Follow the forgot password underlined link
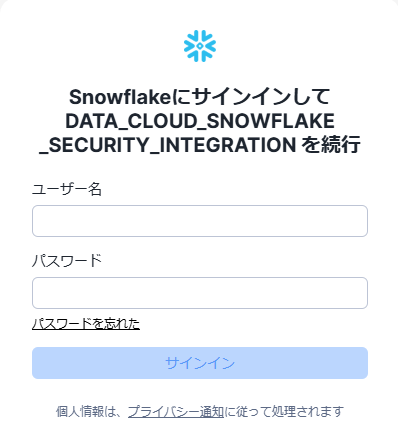Viewport: 398px width, 437px height. (86, 324)
